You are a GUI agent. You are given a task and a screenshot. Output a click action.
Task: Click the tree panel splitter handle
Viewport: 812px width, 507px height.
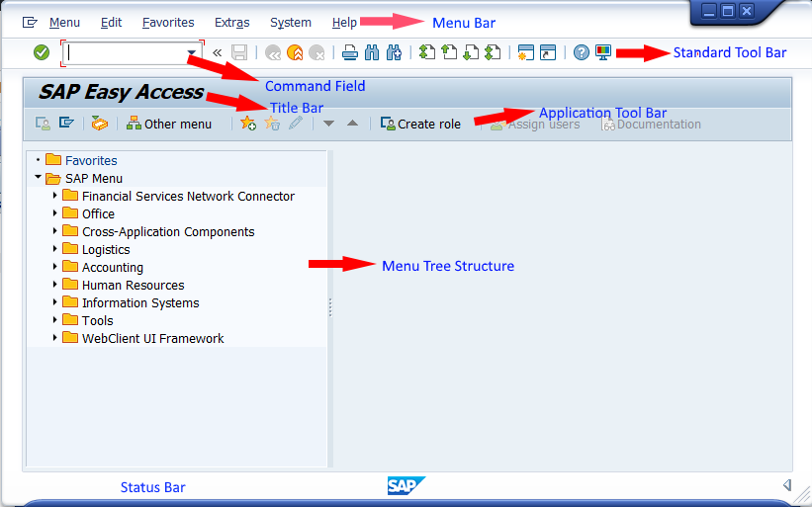pyautogui.click(x=330, y=307)
